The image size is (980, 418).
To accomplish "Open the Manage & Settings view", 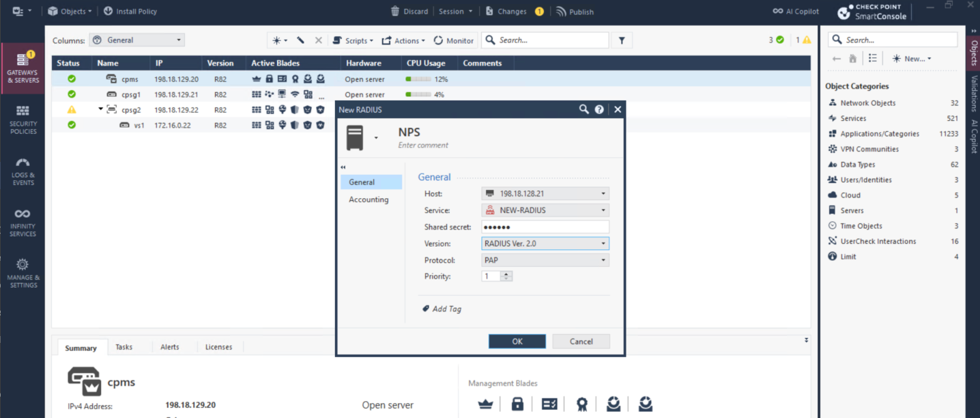I will click(23, 273).
